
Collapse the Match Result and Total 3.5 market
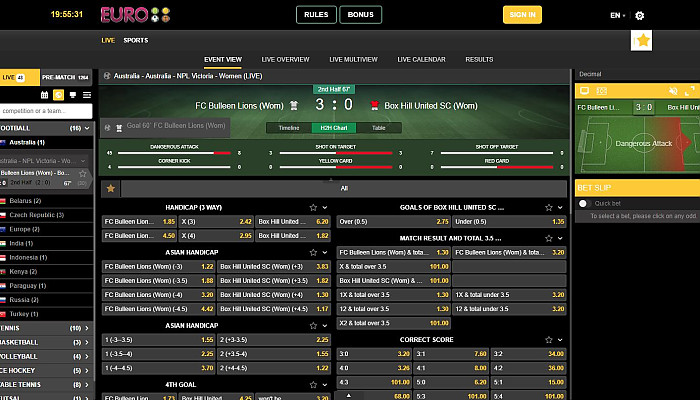(x=560, y=238)
